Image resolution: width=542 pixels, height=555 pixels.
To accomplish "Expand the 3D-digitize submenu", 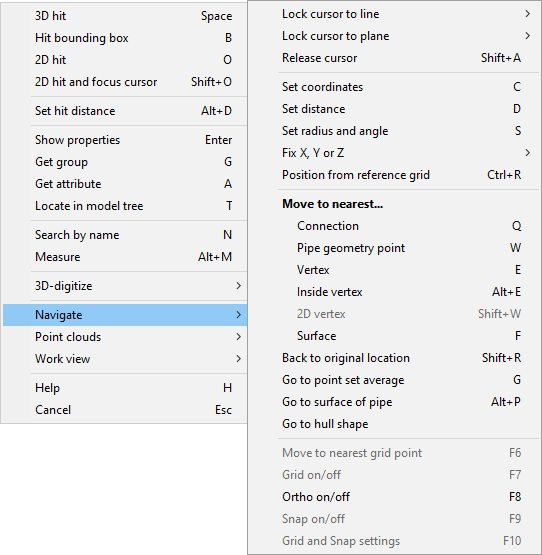I will click(125, 286).
